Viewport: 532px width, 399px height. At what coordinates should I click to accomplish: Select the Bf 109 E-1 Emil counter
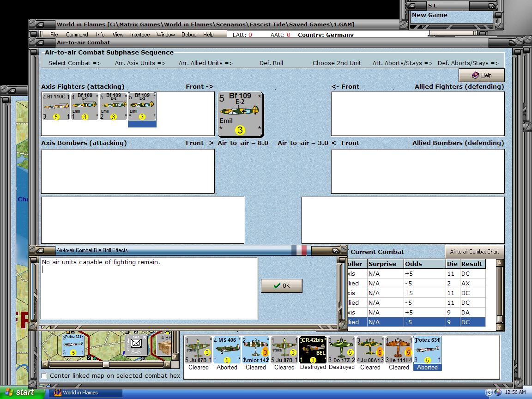(x=85, y=107)
